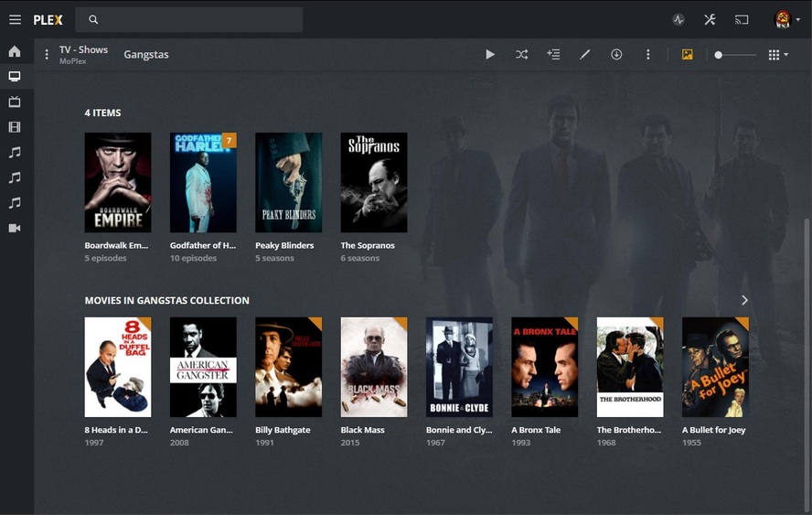Edit the collection with pencil icon
This screenshot has height=515, width=812.
click(x=584, y=54)
